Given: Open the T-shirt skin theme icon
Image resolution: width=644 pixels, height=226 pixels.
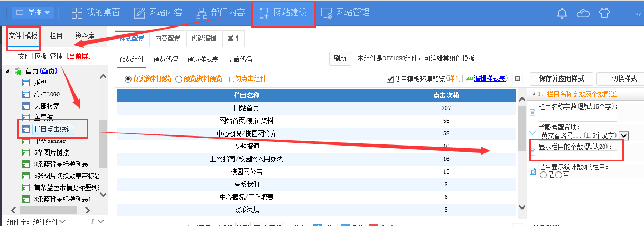Looking at the screenshot, I should 604,13.
